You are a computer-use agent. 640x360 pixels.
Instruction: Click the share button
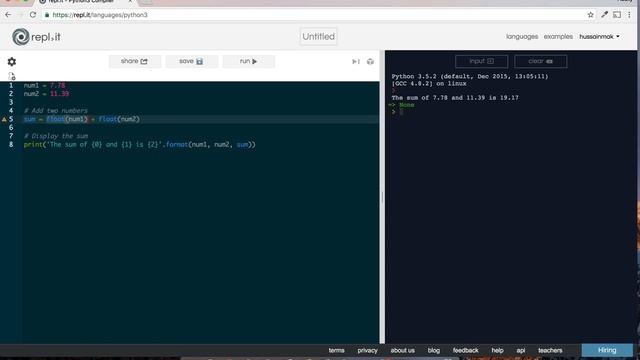tap(134, 61)
